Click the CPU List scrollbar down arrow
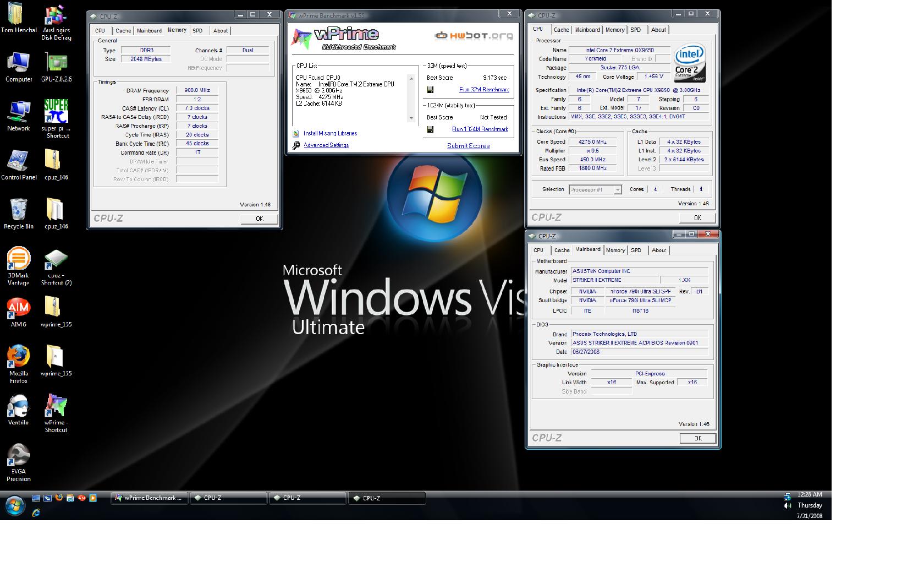 click(411, 118)
